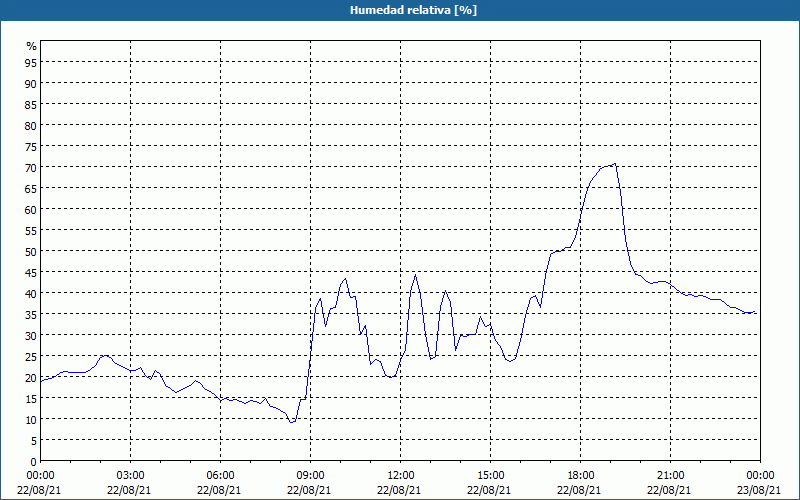Select the "06:00" time label
800x500 pixels.
pyautogui.click(x=220, y=476)
